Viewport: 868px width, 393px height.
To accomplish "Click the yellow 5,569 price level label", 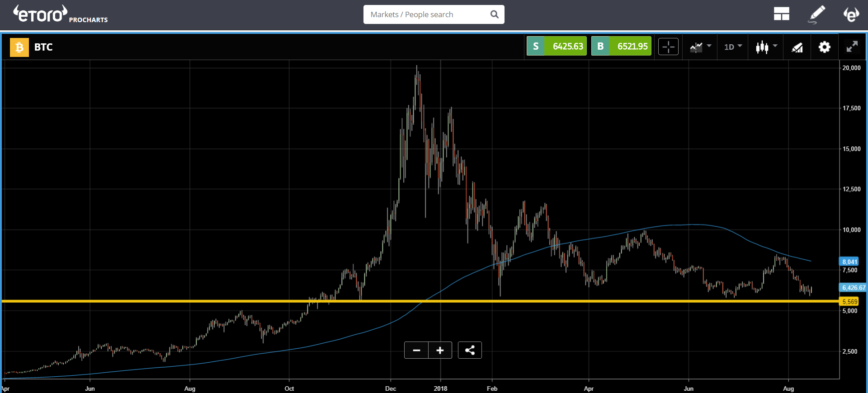I will pyautogui.click(x=849, y=302).
